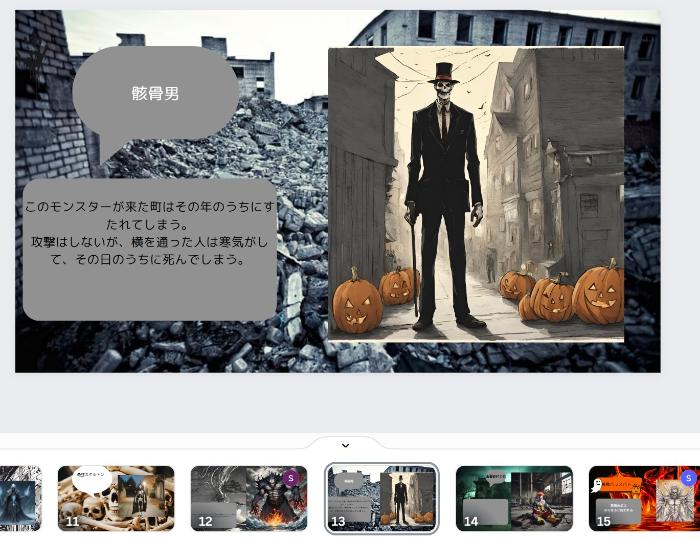700x540 pixels.
Task: Select the 骸骨男 speech bubble title
Action: pyautogui.click(x=155, y=94)
